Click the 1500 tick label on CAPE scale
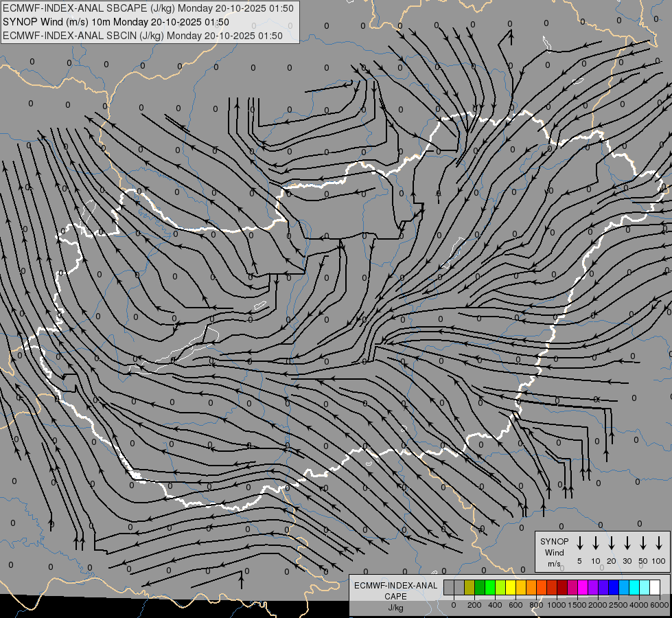The width and height of the screenshot is (672, 618). pos(577,605)
